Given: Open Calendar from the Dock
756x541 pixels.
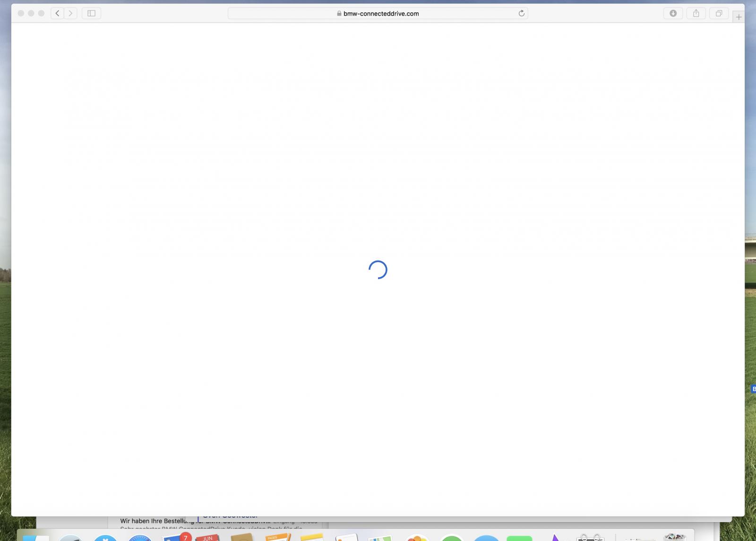Looking at the screenshot, I should (207, 538).
